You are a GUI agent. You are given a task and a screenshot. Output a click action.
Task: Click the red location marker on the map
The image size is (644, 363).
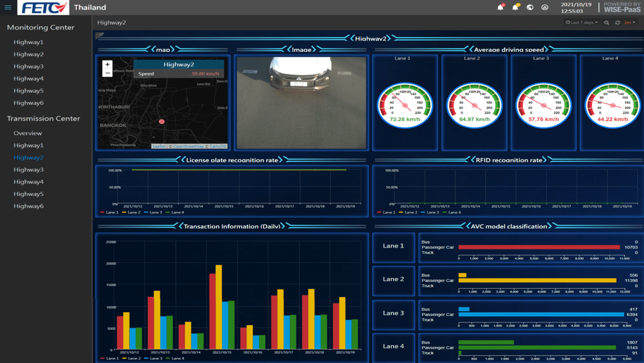(x=161, y=122)
